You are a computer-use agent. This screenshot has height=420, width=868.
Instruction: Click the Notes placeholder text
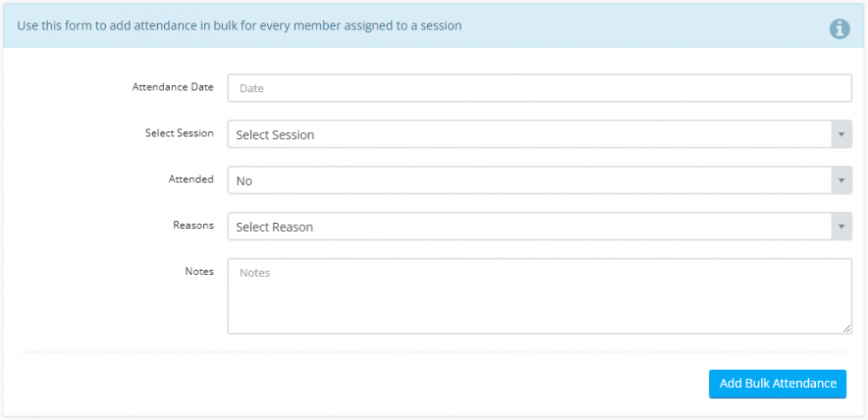pos(255,272)
